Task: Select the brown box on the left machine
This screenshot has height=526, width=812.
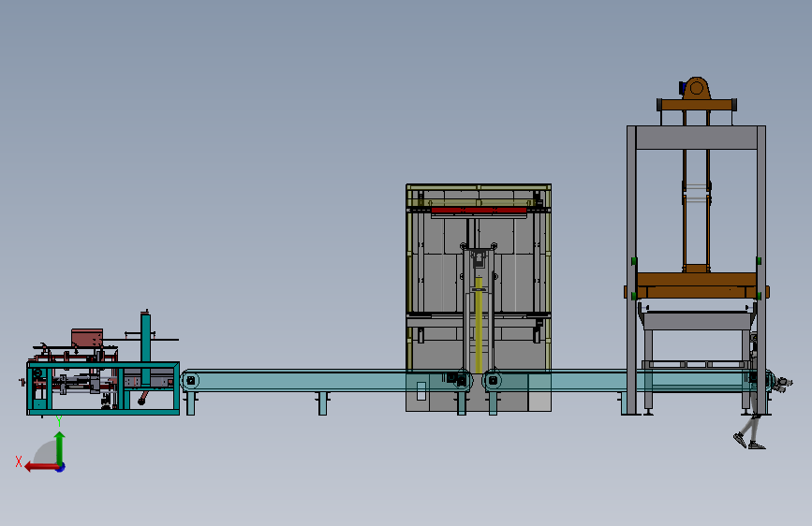Action: click(x=87, y=338)
